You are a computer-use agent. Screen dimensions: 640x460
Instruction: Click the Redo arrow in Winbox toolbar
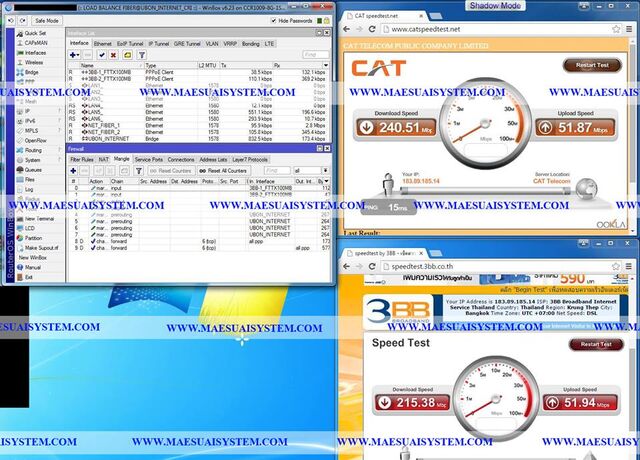tap(23, 20)
